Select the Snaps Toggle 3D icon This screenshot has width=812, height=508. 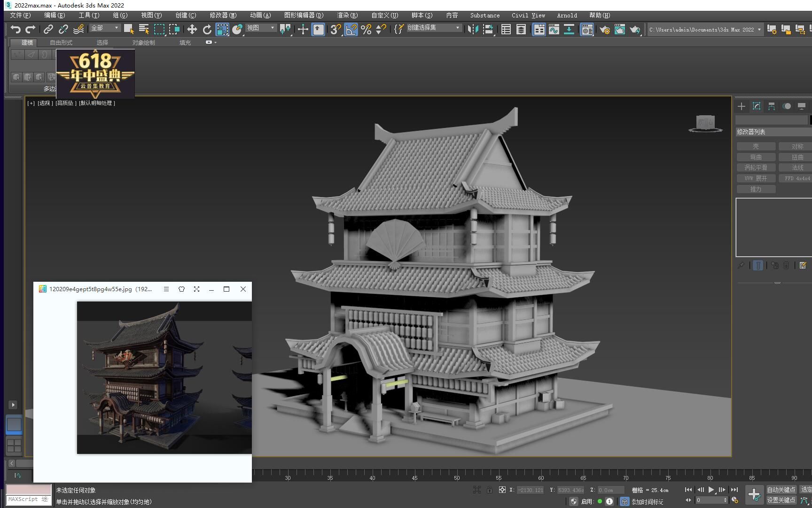[335, 29]
